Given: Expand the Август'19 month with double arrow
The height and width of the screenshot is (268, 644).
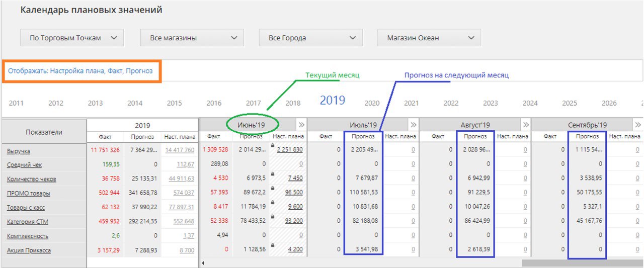Looking at the screenshot, I should pos(525,125).
